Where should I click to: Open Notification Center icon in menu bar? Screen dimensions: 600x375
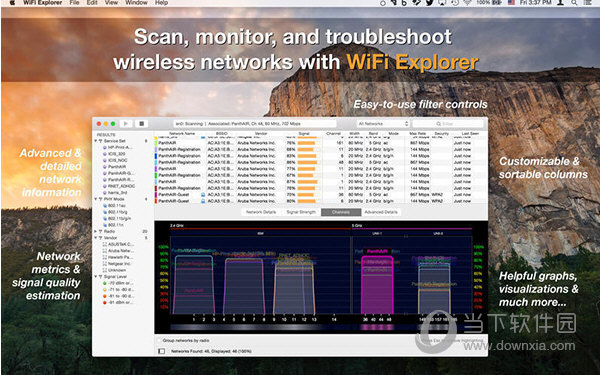[587, 3]
